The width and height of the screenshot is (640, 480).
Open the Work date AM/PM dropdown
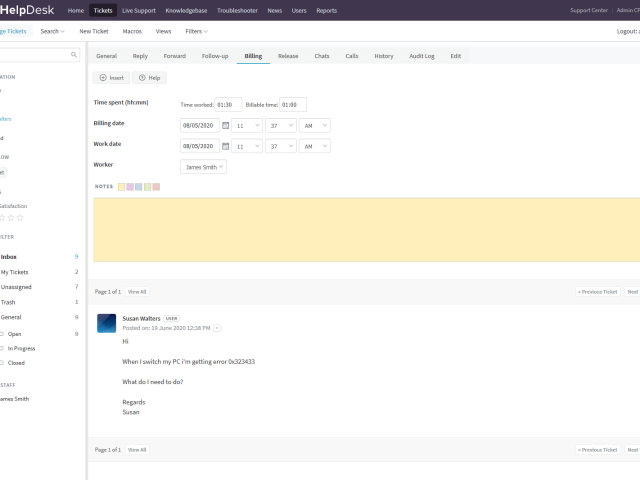pyautogui.click(x=315, y=146)
